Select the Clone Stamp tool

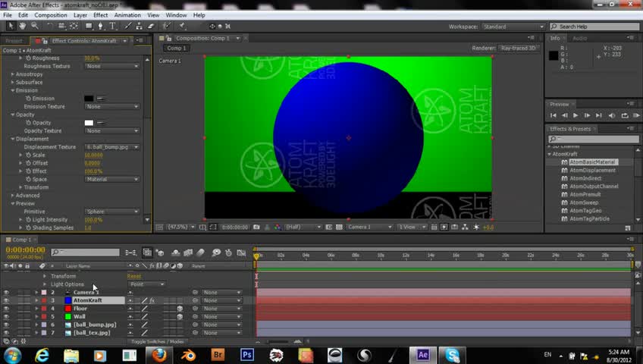(x=139, y=26)
